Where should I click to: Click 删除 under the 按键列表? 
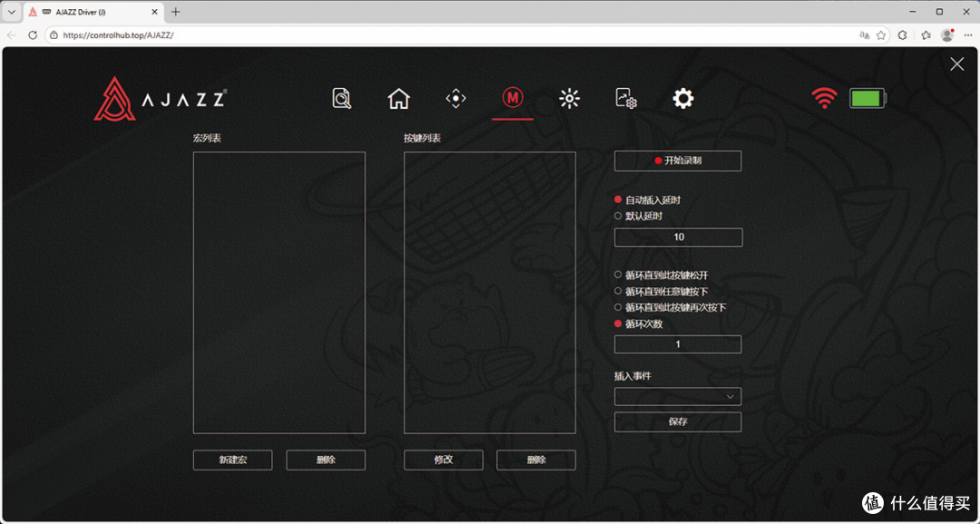tap(536, 460)
